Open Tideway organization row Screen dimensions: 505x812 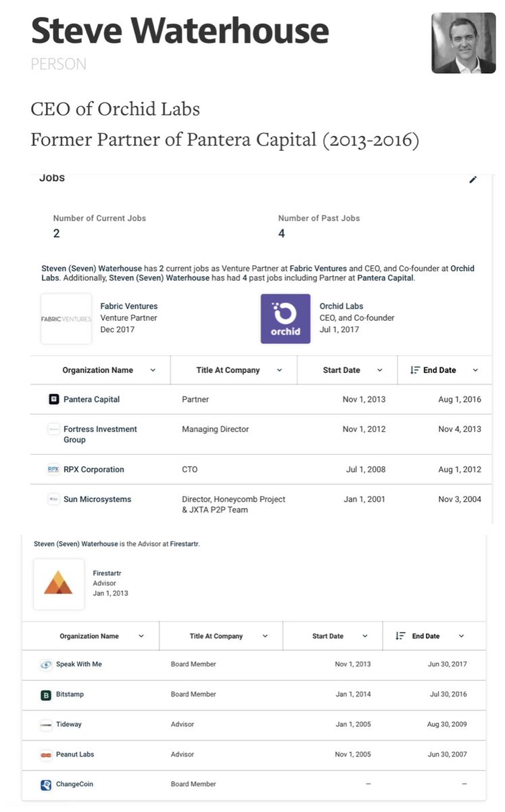click(x=69, y=725)
